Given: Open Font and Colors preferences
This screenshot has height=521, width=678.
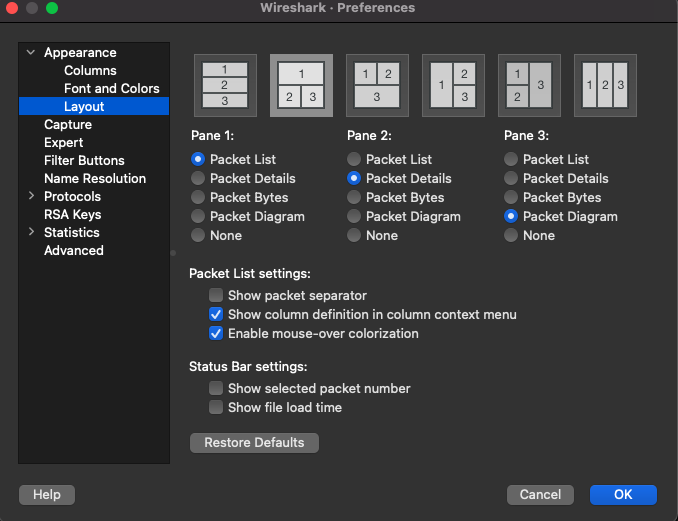Looking at the screenshot, I should pyautogui.click(x=112, y=88).
